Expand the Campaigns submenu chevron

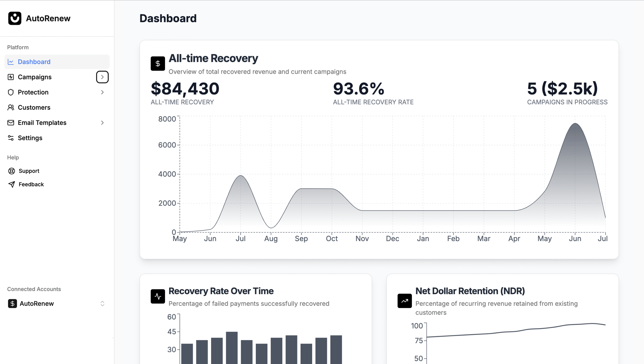point(102,77)
